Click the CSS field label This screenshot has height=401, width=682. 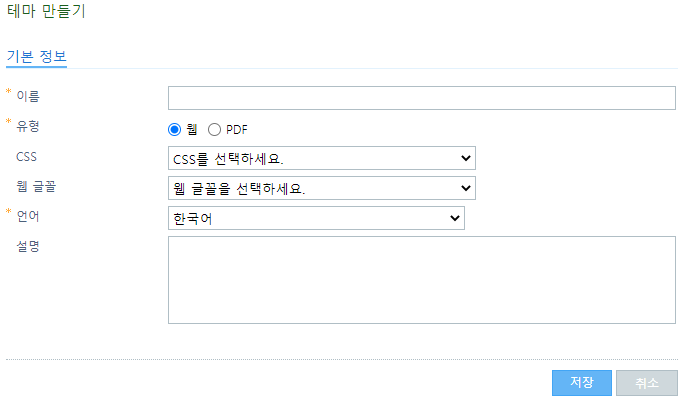tap(27, 157)
